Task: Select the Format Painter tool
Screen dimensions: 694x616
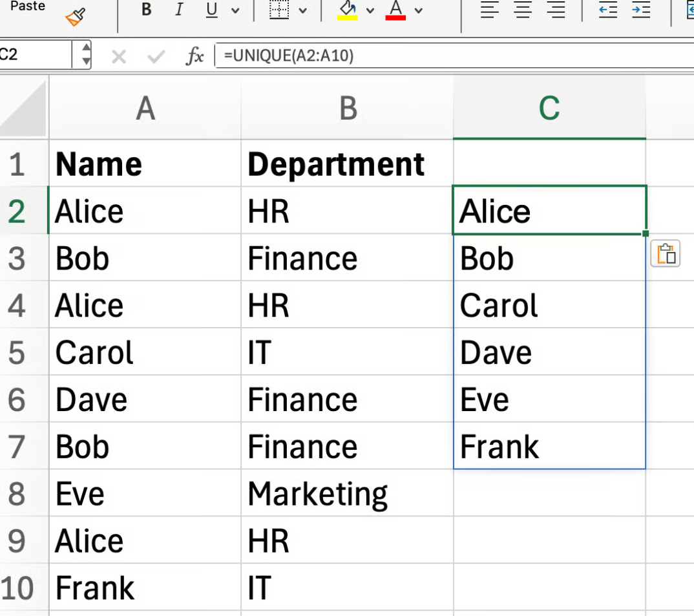Action: coord(74,16)
